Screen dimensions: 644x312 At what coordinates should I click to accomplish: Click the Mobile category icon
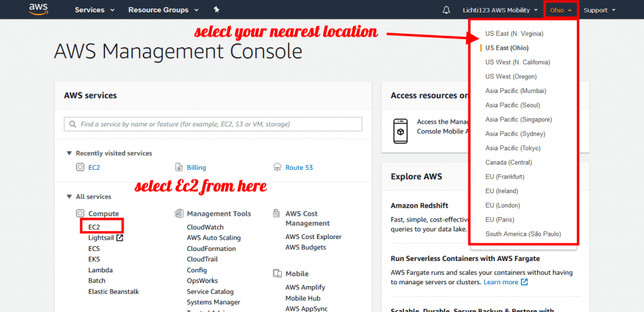[277, 274]
